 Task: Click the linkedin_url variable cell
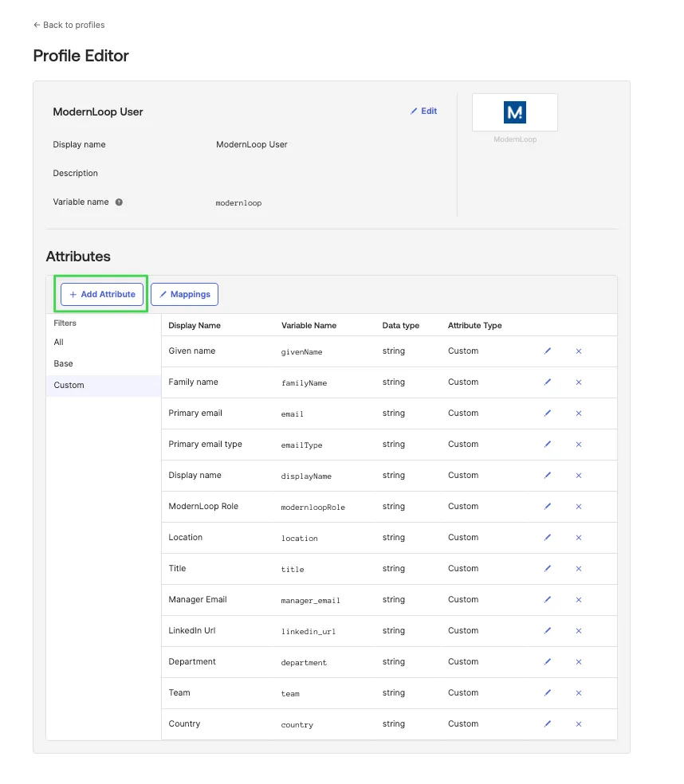[x=309, y=632]
